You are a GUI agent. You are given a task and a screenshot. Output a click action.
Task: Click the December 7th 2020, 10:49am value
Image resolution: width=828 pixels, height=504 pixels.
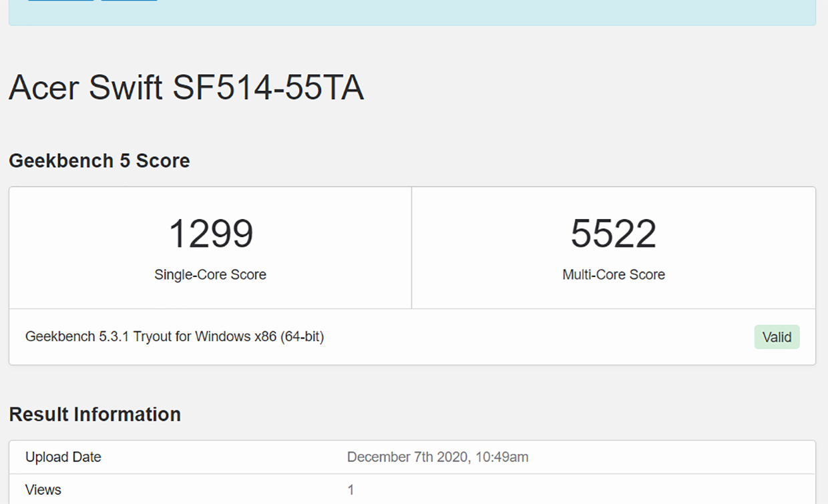coord(438,457)
